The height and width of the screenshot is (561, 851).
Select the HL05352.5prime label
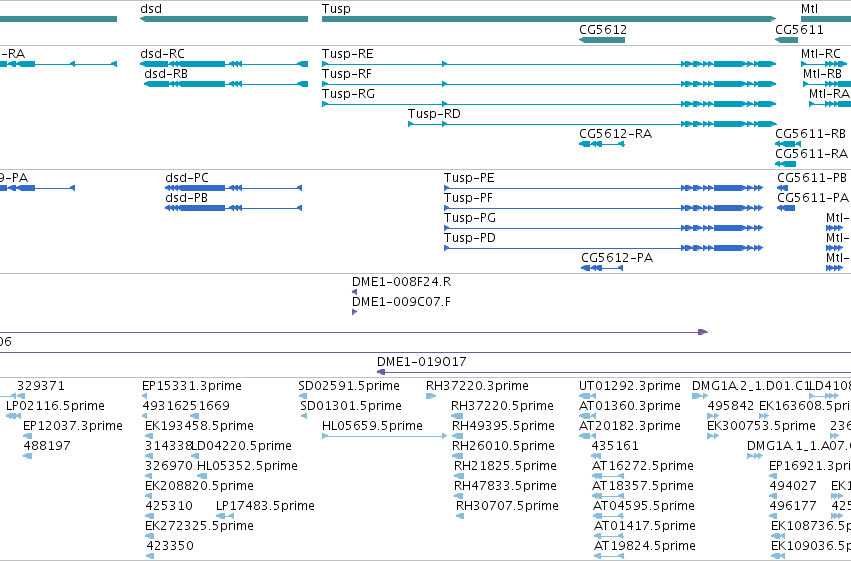pos(247,467)
